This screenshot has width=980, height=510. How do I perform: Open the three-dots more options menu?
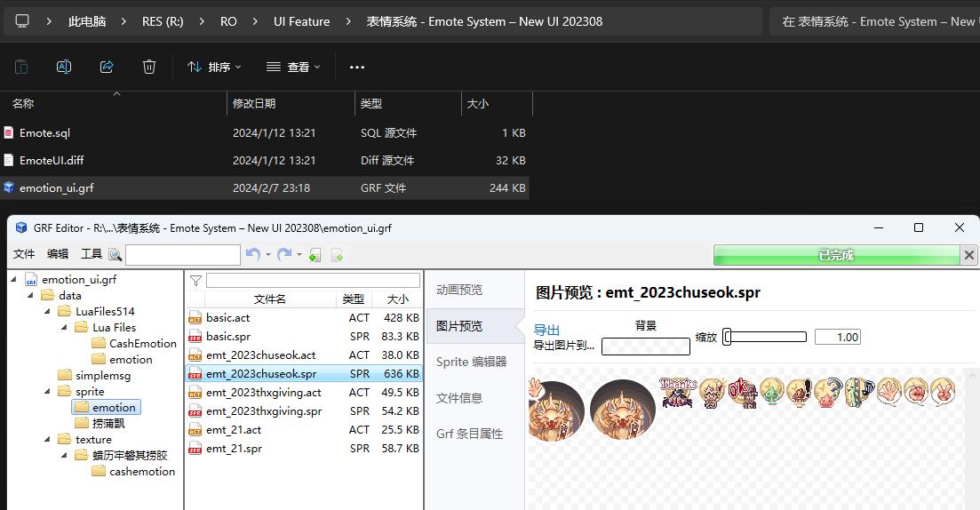coord(357,67)
